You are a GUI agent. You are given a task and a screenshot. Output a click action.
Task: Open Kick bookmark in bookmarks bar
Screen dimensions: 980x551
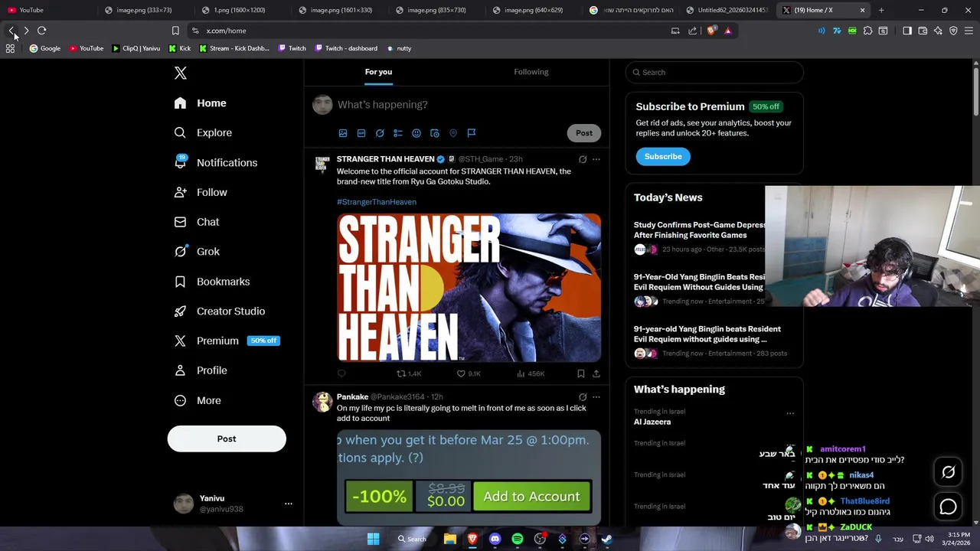coord(180,48)
